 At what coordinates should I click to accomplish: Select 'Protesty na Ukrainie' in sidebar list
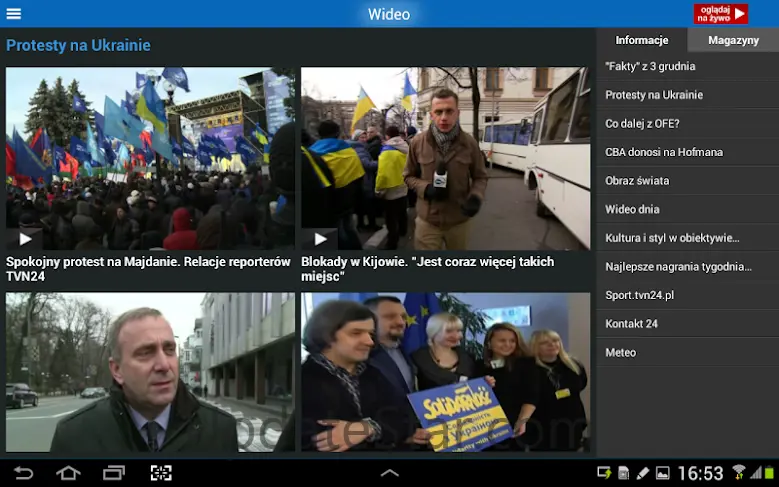[688, 95]
